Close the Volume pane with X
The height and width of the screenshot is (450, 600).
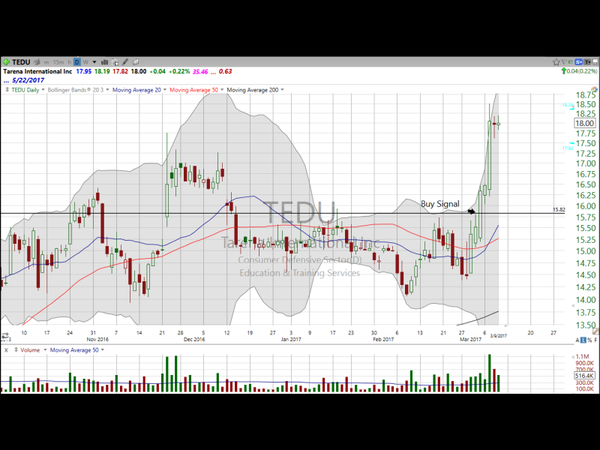[x=6, y=350]
